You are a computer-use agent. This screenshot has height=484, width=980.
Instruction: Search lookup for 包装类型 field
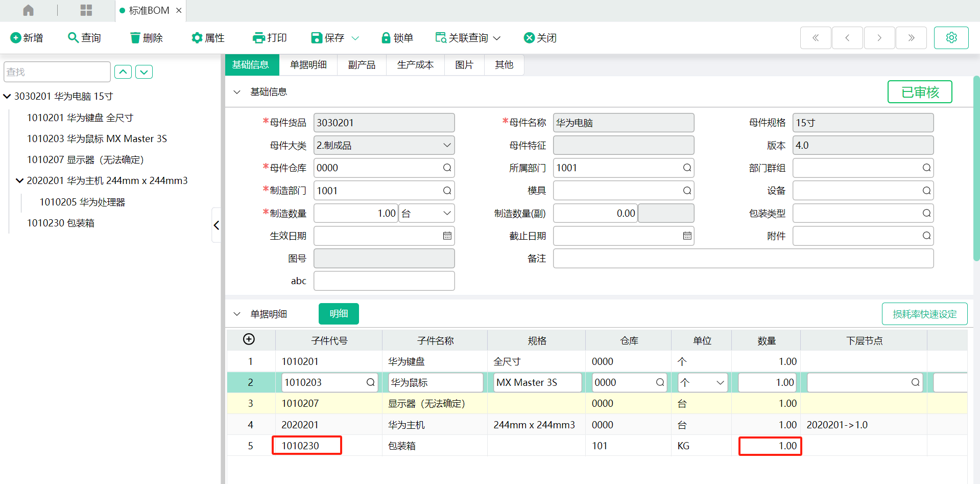(x=926, y=213)
